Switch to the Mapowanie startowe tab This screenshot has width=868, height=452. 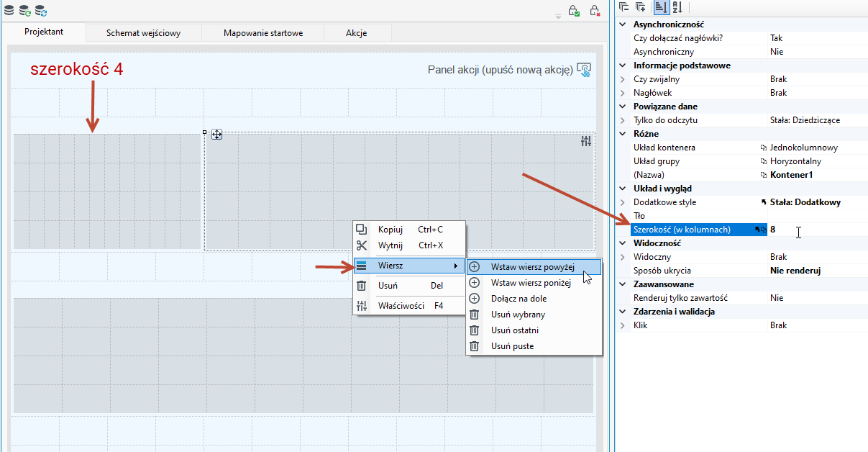[263, 33]
